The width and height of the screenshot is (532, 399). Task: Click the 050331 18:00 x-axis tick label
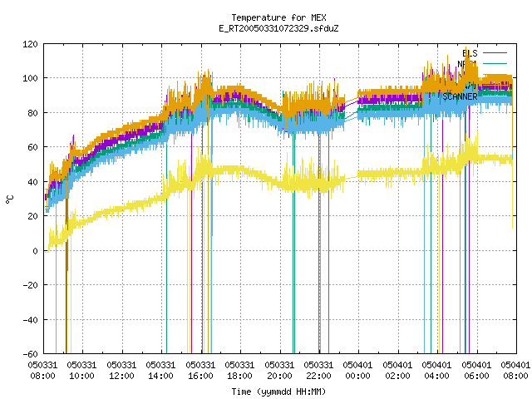click(239, 371)
